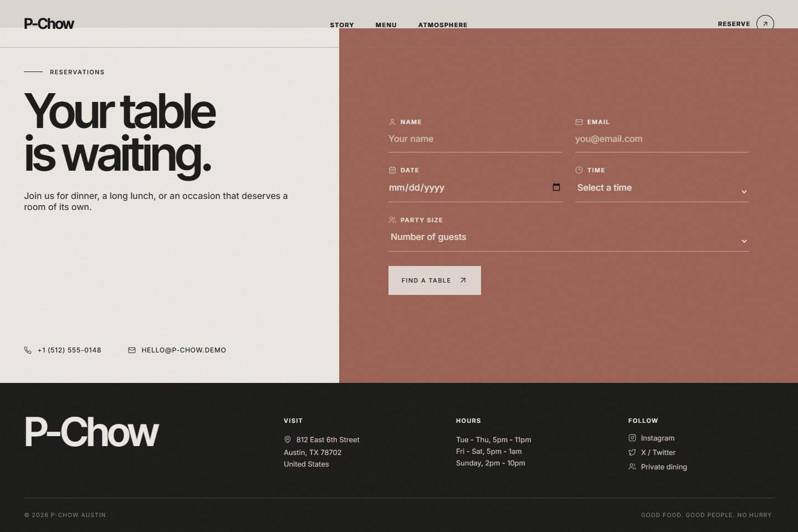
Task: Open the hello@p-chow.demo email link
Action: point(183,350)
